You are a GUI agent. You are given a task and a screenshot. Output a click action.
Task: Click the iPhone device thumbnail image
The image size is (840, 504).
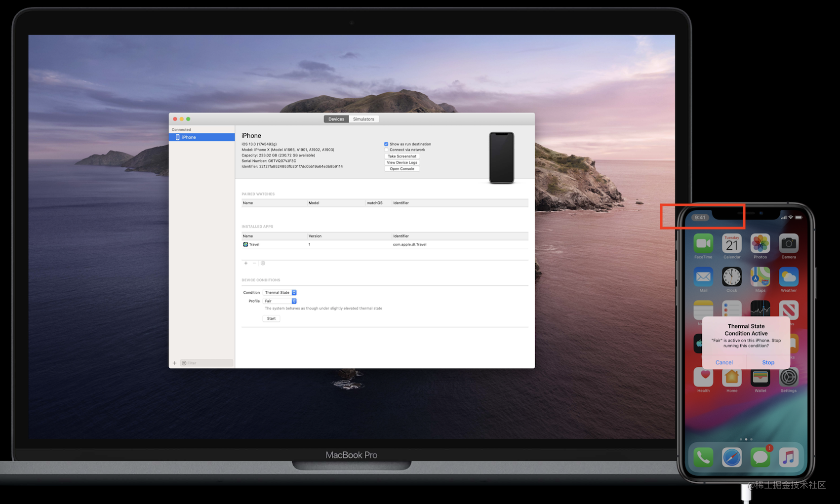pos(502,158)
